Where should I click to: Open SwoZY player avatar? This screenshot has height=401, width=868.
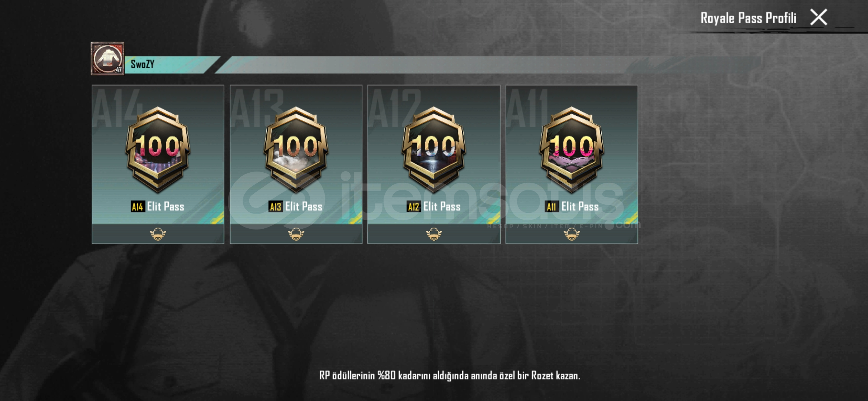(108, 59)
